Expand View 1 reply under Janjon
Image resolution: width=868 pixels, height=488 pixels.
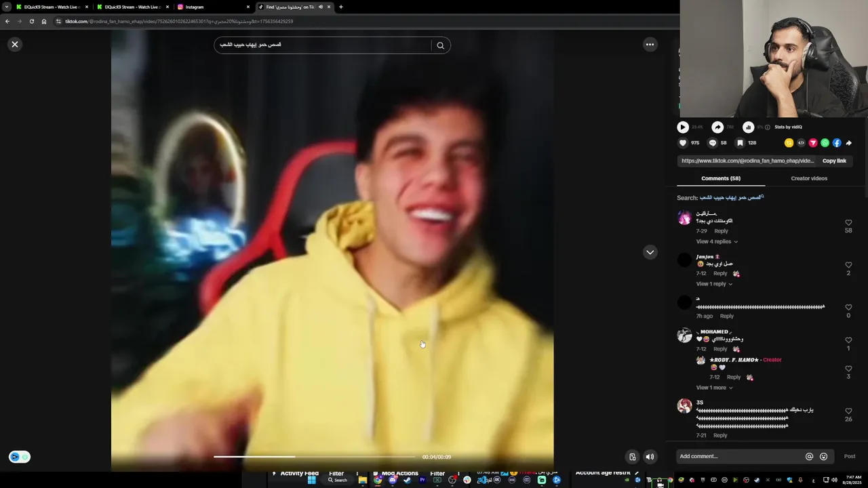714,284
